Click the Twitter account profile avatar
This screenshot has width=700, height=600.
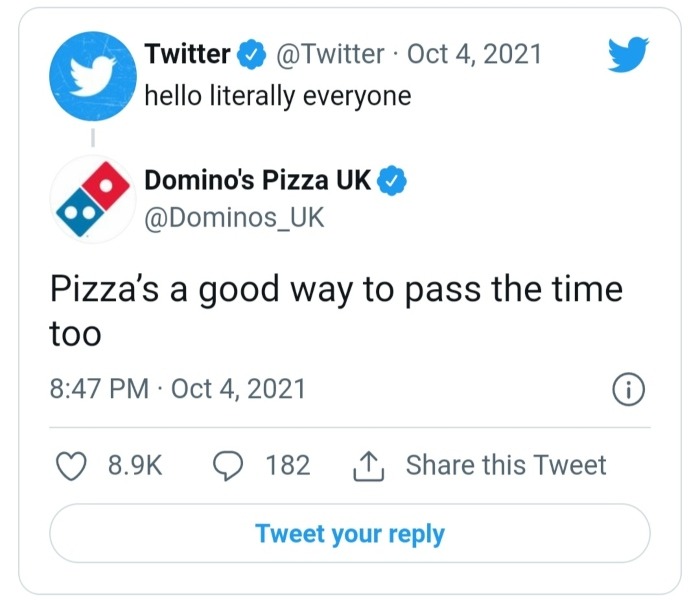coord(92,73)
